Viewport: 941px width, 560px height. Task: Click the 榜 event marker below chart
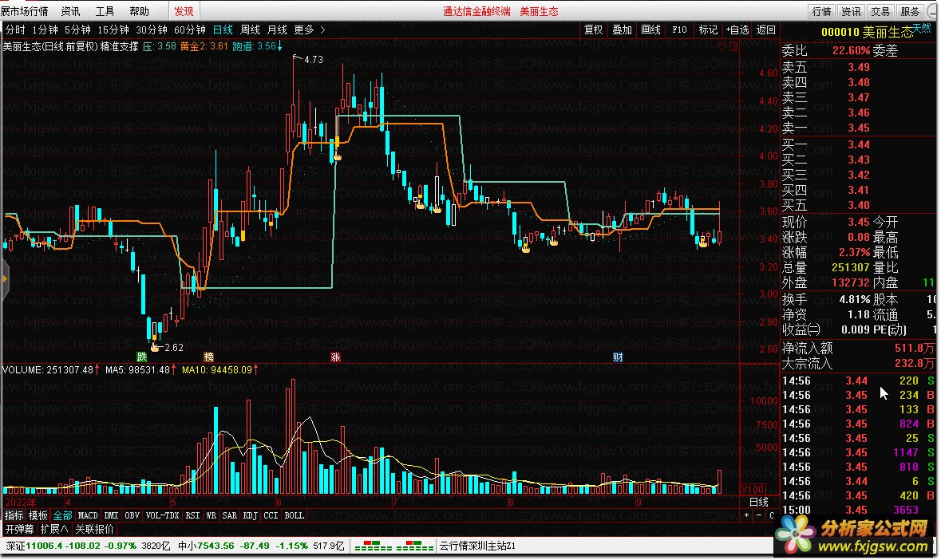(x=208, y=357)
